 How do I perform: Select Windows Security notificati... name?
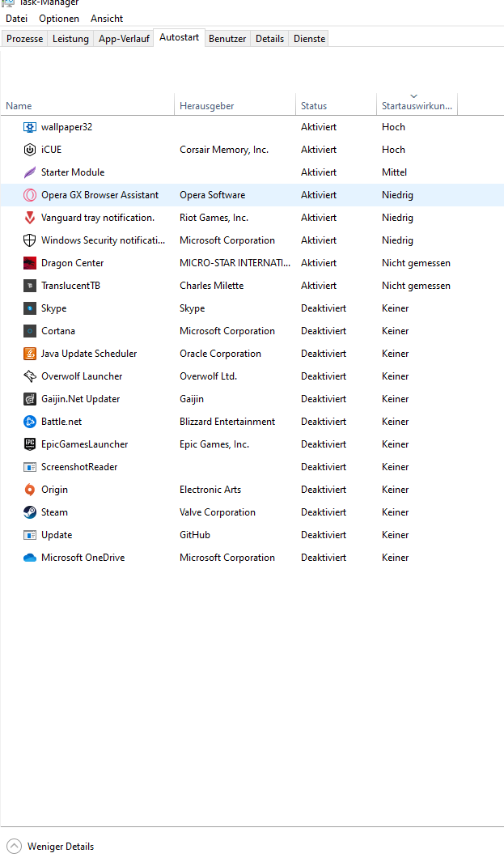click(x=104, y=240)
